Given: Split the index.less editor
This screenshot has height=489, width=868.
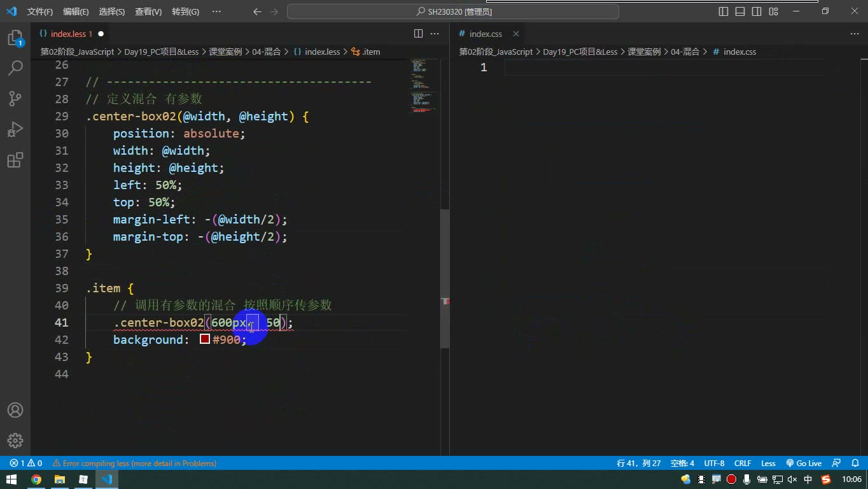Looking at the screenshot, I should [418, 34].
